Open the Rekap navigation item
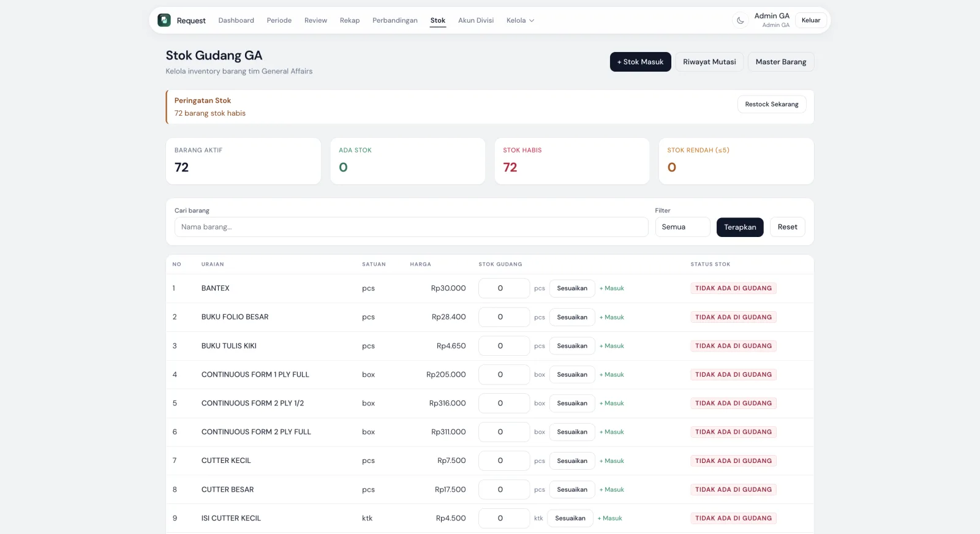 click(x=350, y=20)
